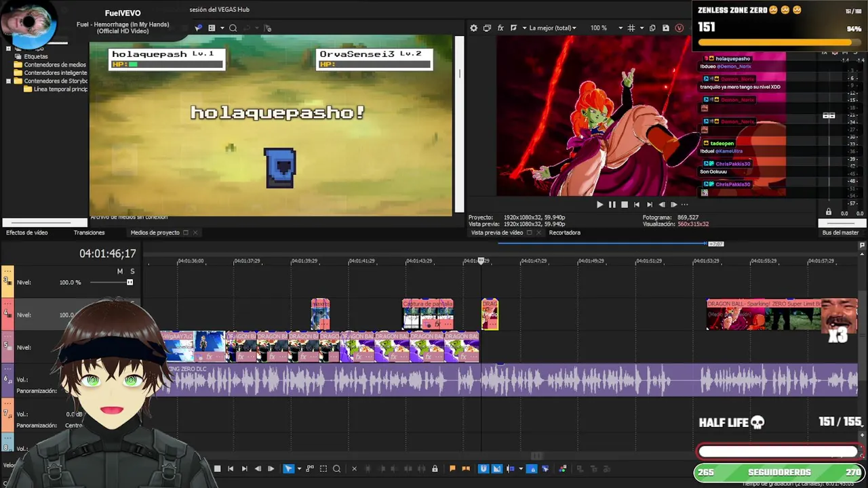Stop the preview video
Viewport: 868px width, 488px height.
coord(625,204)
